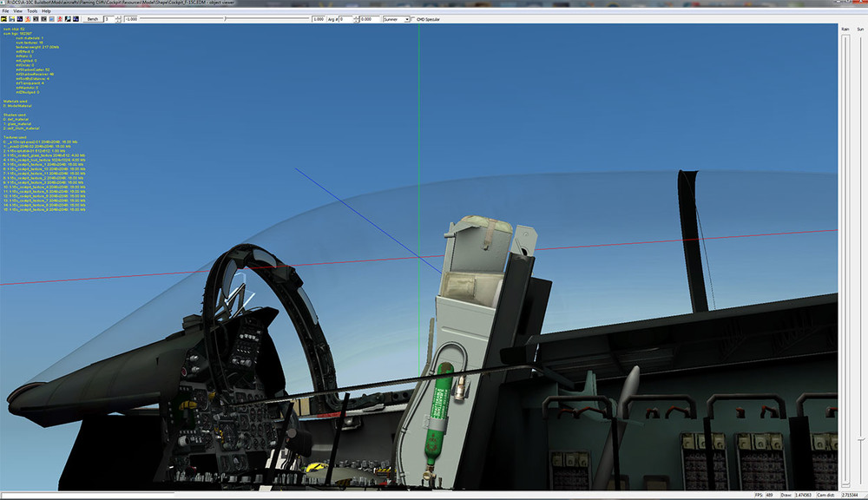This screenshot has height=500, width=868.
Task: Click the Save toolbar icon
Action: tap(11, 18)
